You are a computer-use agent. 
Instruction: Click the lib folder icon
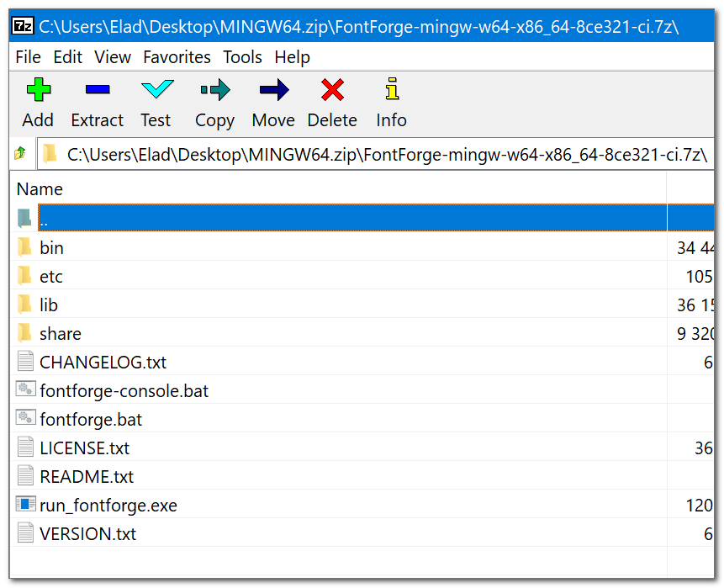pos(24,305)
